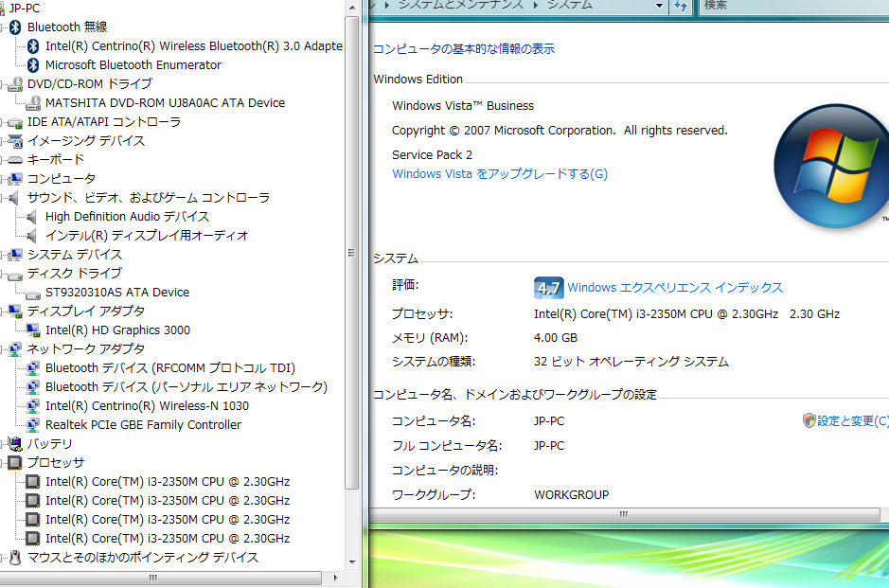Image resolution: width=889 pixels, height=588 pixels.
Task: Click the イメージング デバイス camera icon
Action: [15, 141]
